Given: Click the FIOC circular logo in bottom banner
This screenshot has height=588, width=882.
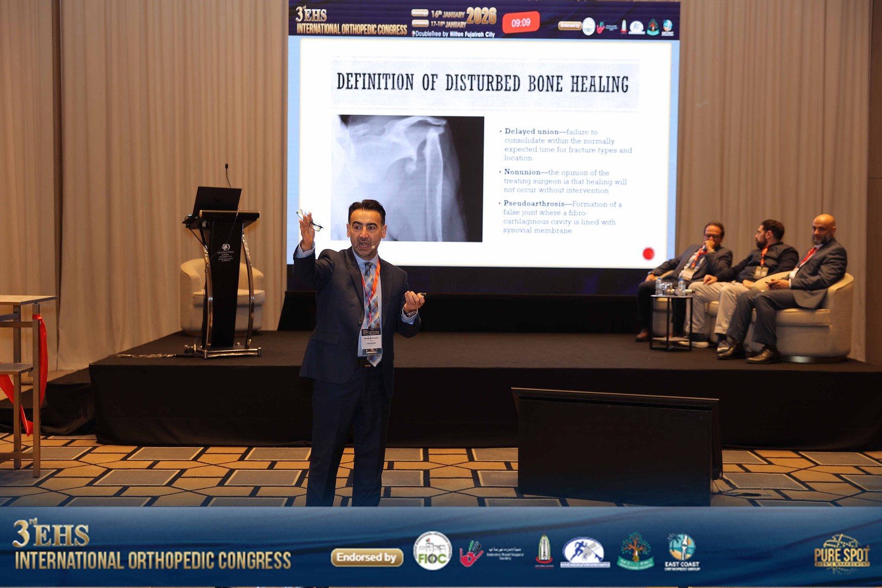Looking at the screenshot, I should pyautogui.click(x=432, y=551).
